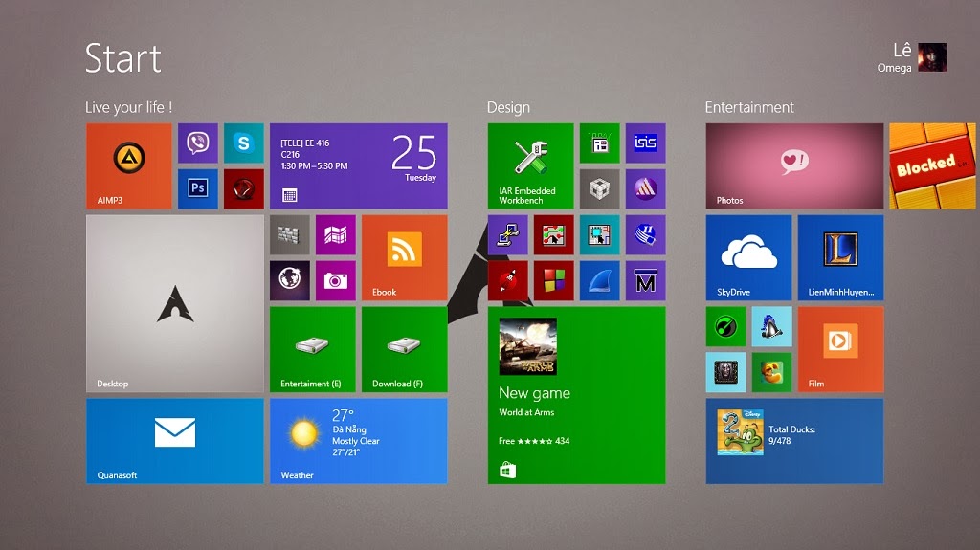Launch the Camera tile
Screen dimensions: 980x550
point(336,280)
